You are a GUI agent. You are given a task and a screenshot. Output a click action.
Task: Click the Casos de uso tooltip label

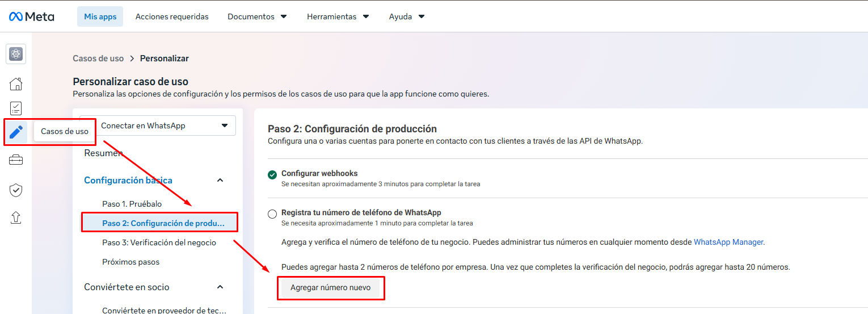coord(65,131)
